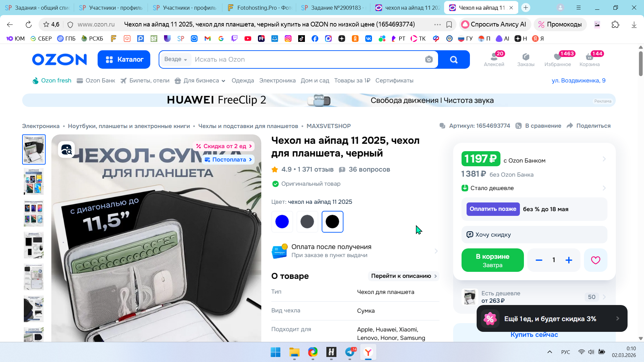Select the gray color option
Screen dimensions: 644x362
307,222
